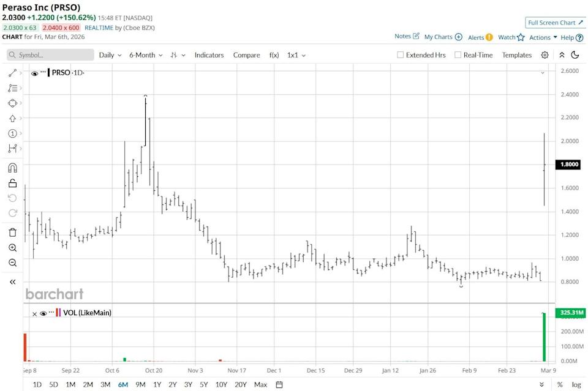Expand the 6-Month period dropdown
Image resolution: width=588 pixels, height=391 pixels.
[146, 55]
